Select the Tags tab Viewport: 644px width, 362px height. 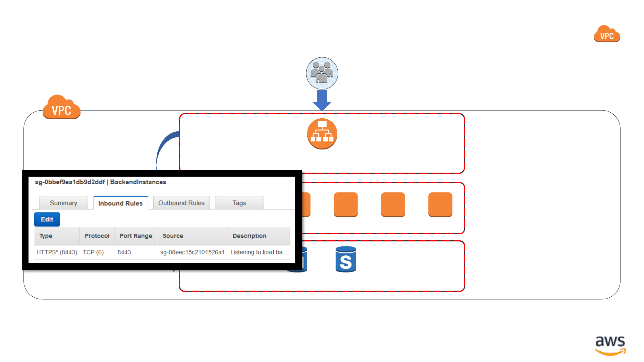click(x=239, y=203)
